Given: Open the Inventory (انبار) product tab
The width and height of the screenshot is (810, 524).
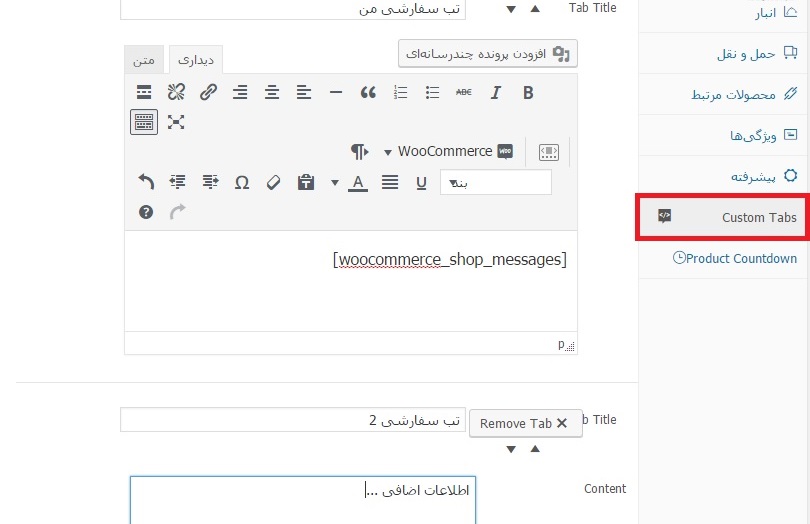Looking at the screenshot, I should pyautogui.click(x=724, y=12).
